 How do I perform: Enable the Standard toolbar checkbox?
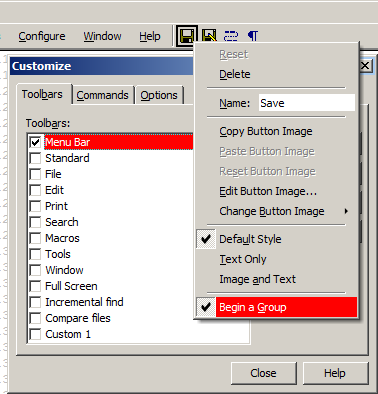point(35,158)
